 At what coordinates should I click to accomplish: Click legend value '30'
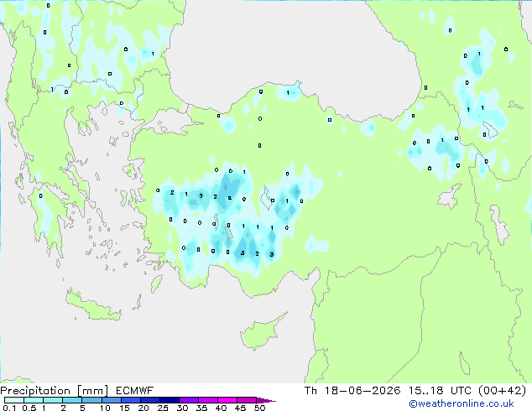[x=182, y=408]
